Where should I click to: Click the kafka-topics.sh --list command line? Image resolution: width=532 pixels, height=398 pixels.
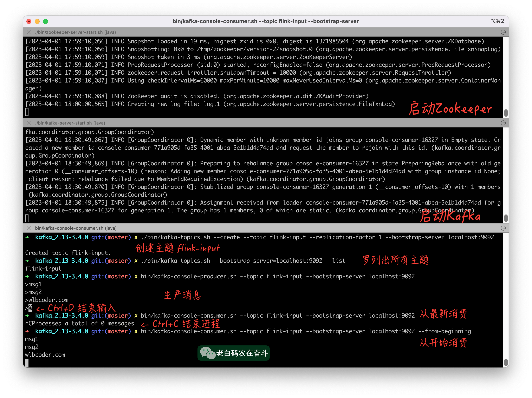click(x=185, y=261)
